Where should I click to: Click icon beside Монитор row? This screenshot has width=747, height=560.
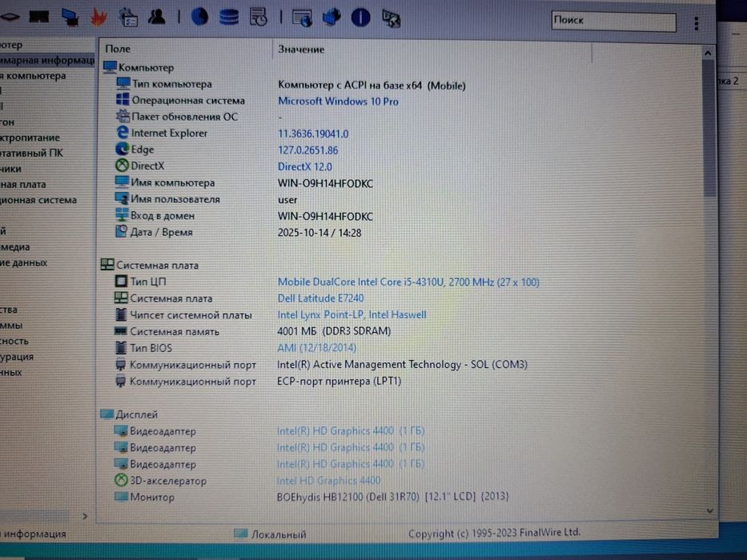pyautogui.click(x=121, y=497)
